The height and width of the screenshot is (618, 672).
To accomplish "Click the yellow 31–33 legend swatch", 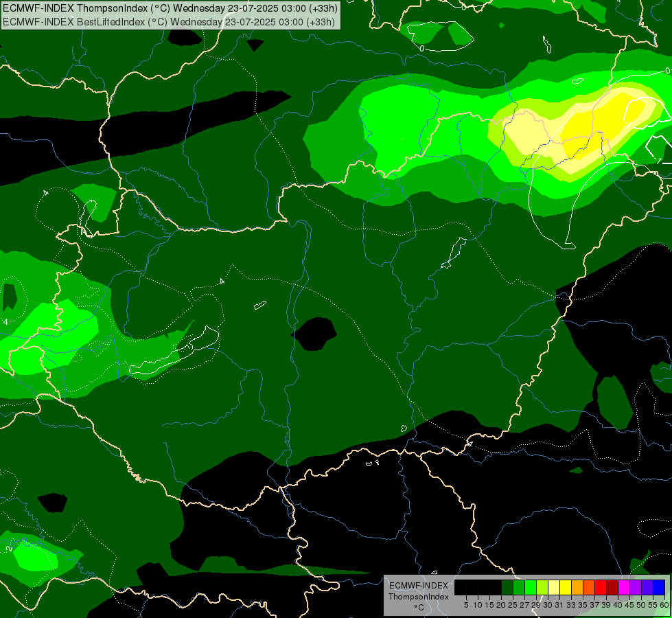I will tap(566, 587).
